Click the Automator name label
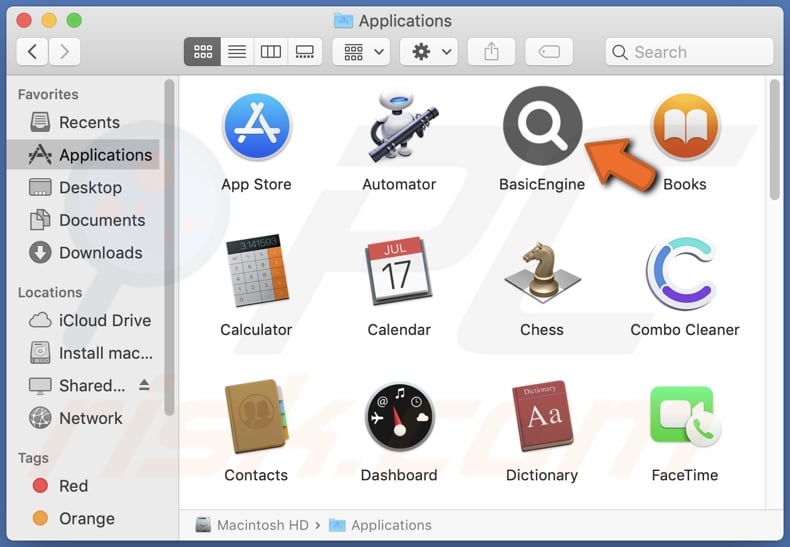This screenshot has width=790, height=547. (399, 184)
